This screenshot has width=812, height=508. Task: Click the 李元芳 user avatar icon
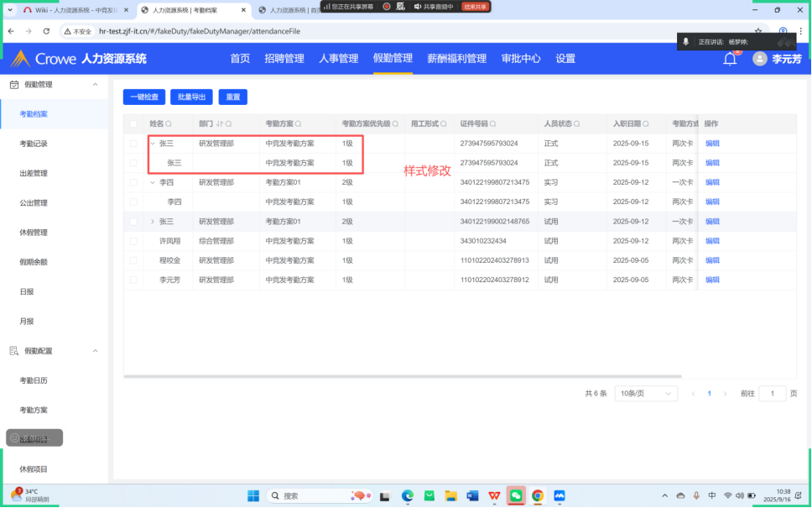coord(760,59)
